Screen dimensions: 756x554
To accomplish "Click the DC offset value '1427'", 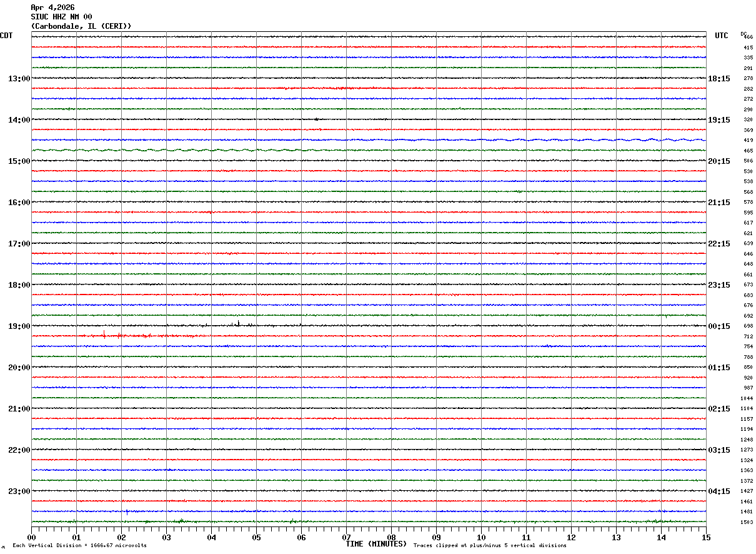I will click(747, 491).
